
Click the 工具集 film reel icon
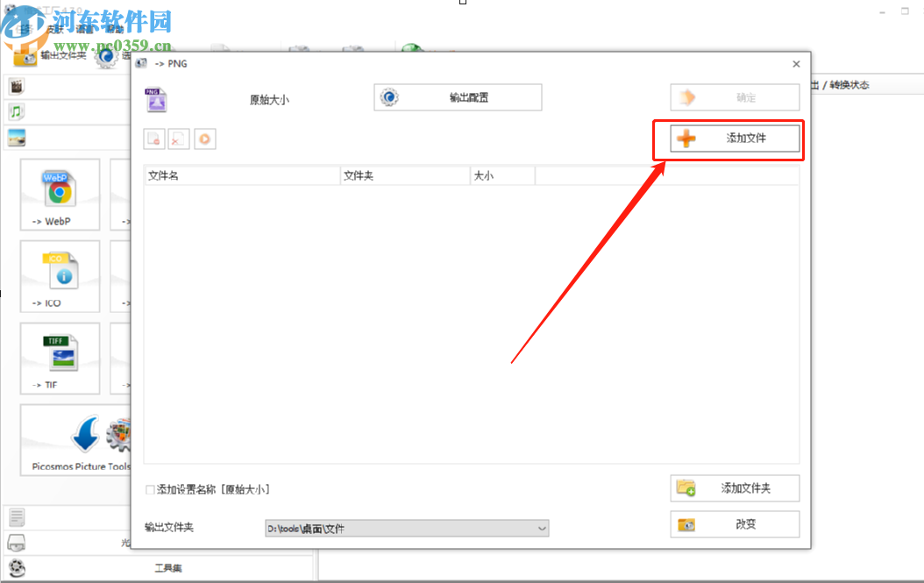coord(17,568)
